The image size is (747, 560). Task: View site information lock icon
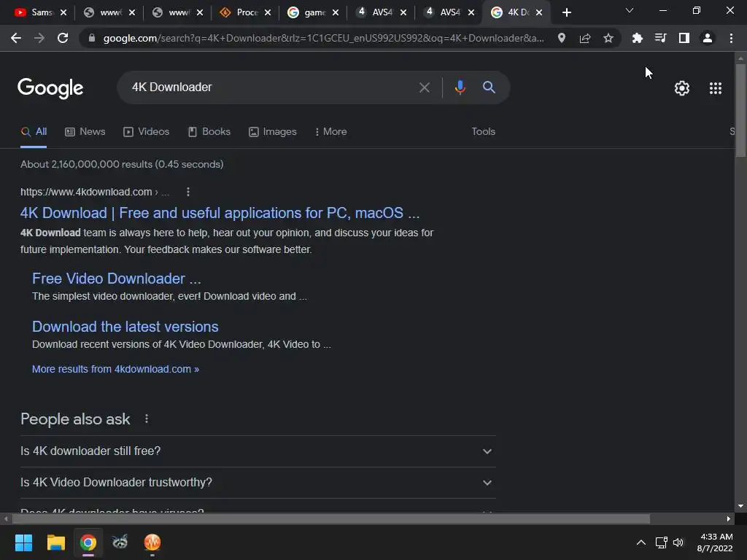coord(92,38)
